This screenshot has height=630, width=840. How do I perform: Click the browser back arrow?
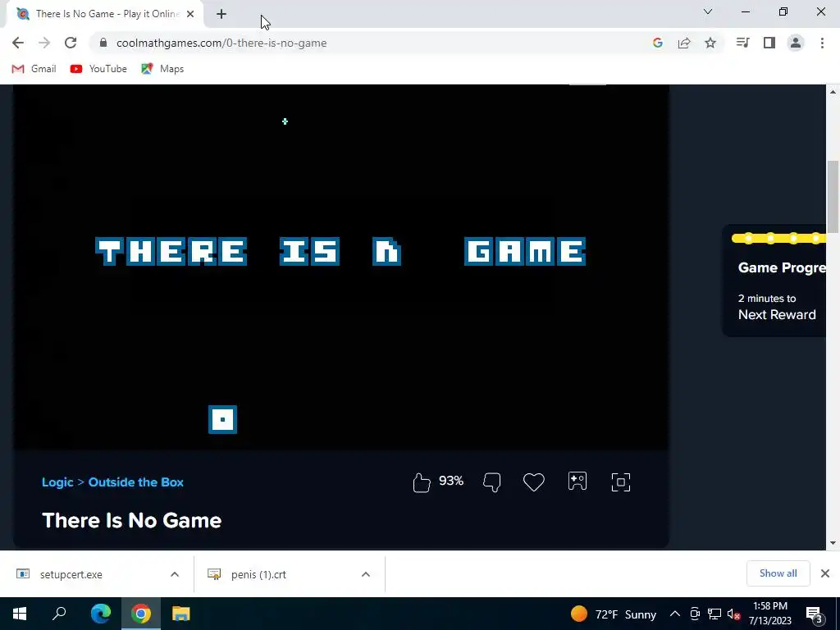click(18, 43)
